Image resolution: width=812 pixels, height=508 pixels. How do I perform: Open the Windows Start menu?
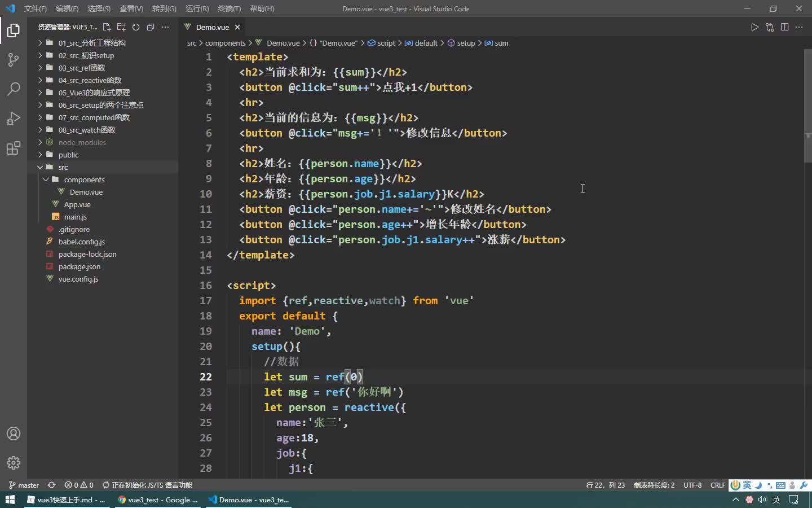pyautogui.click(x=10, y=500)
